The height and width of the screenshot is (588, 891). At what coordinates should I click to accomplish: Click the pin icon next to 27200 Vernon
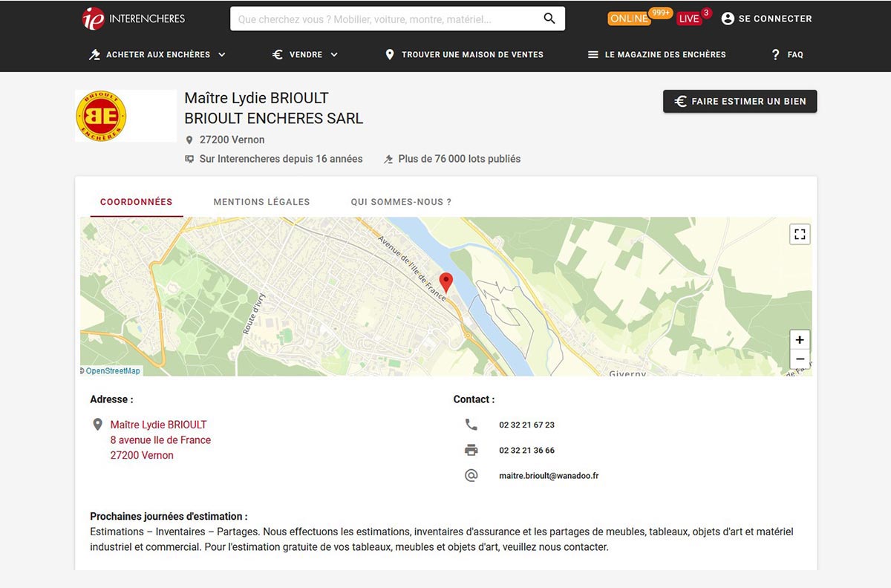pyautogui.click(x=189, y=140)
